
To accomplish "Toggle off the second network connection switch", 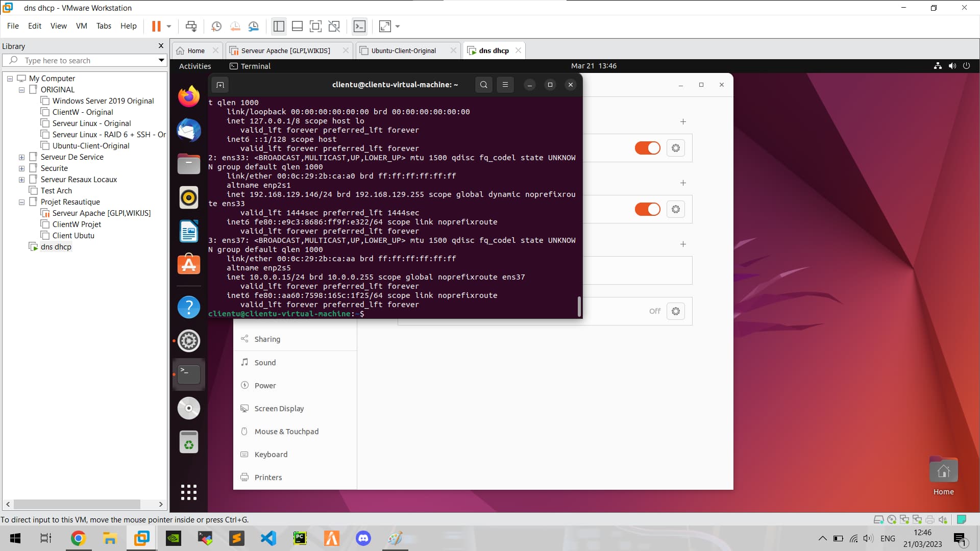I will click(648, 209).
